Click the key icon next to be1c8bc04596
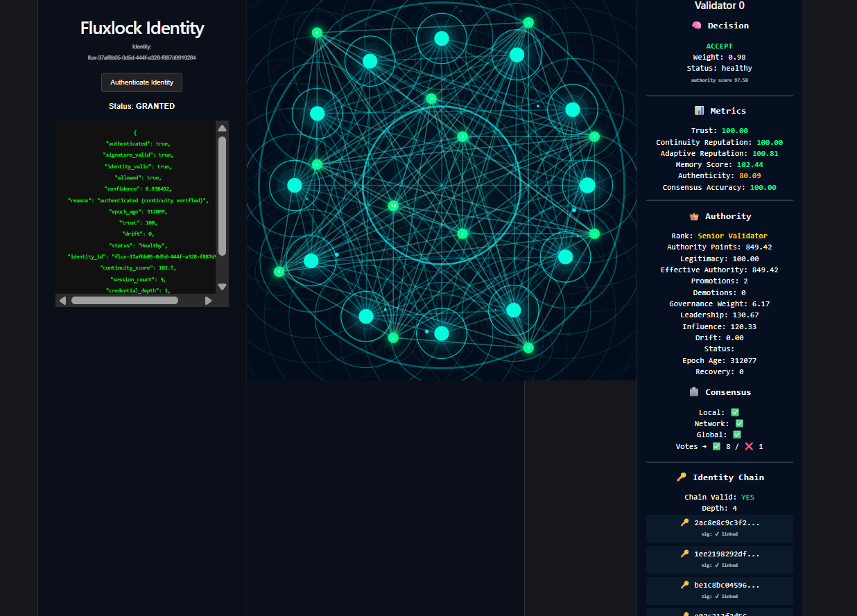This screenshot has width=857, height=616. (x=685, y=586)
